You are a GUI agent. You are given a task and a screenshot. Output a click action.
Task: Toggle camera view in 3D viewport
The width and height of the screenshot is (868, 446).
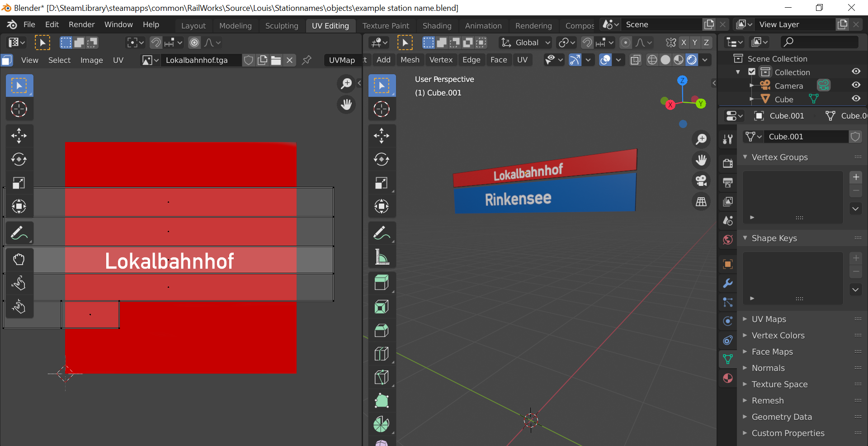(x=701, y=181)
